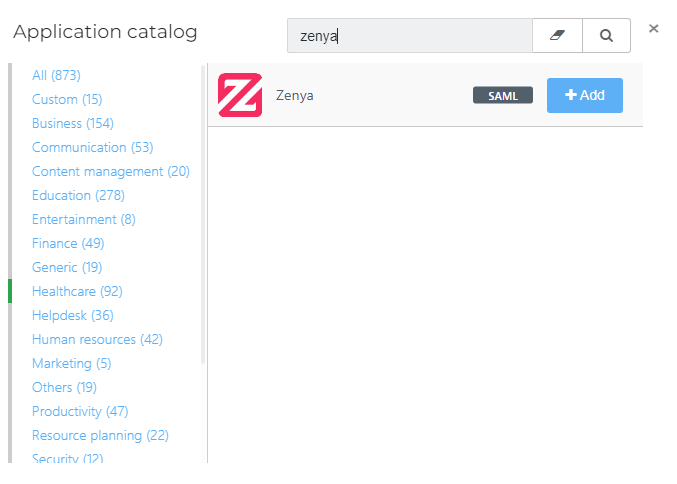Click the magnifying glass search icon
Image resolution: width=677 pixels, height=484 pixels.
tap(606, 35)
